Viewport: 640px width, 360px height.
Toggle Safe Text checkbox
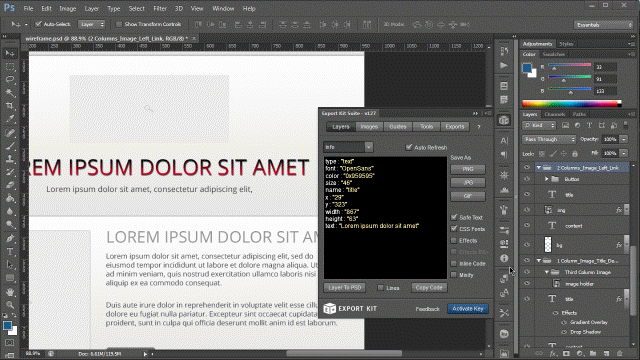click(454, 217)
